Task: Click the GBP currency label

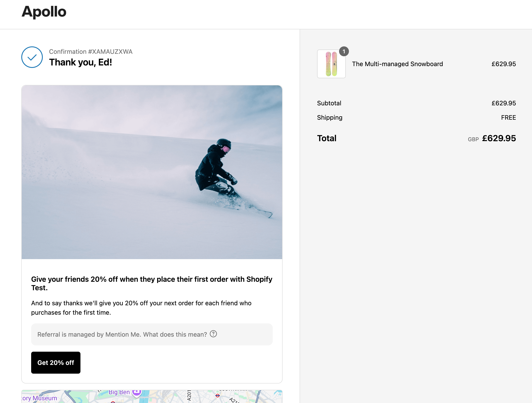Action: [473, 139]
